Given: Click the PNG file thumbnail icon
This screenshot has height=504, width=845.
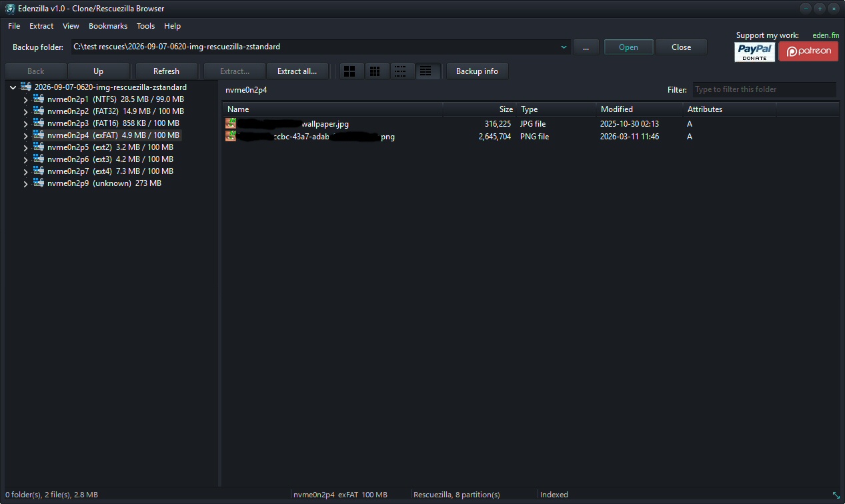Looking at the screenshot, I should pyautogui.click(x=231, y=136).
